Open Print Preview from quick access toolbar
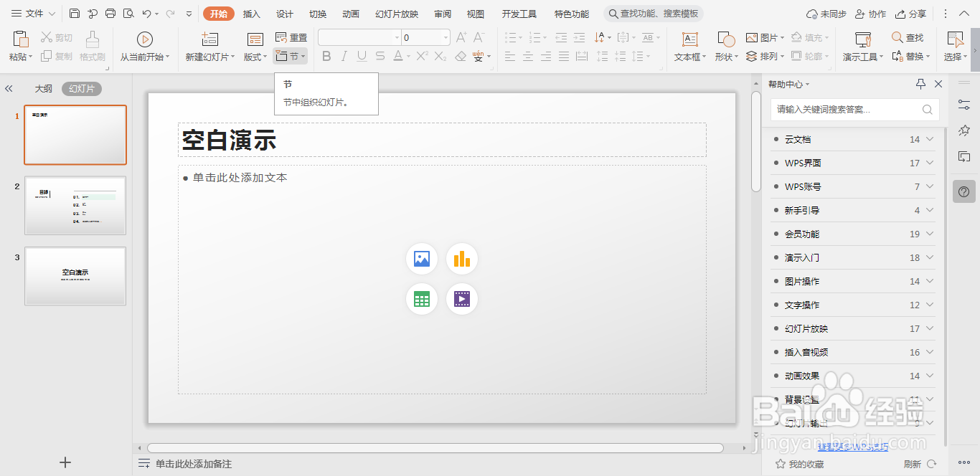 tap(128, 14)
